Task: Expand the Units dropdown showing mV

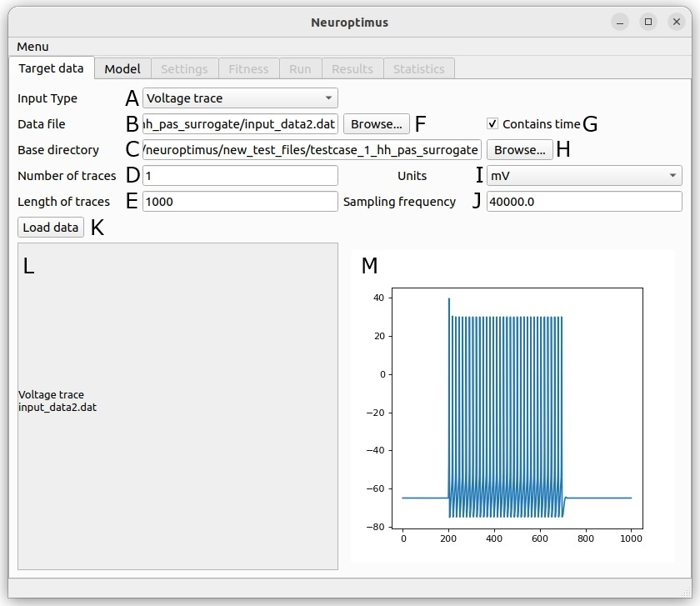Action: click(584, 176)
